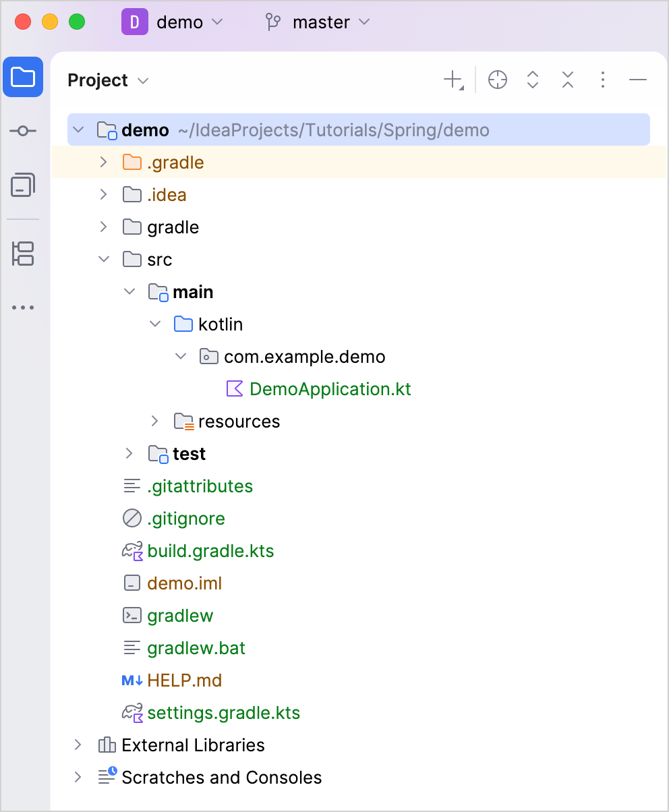Show more tool windows ellipsis
Screen dimensions: 669x812
[23, 308]
